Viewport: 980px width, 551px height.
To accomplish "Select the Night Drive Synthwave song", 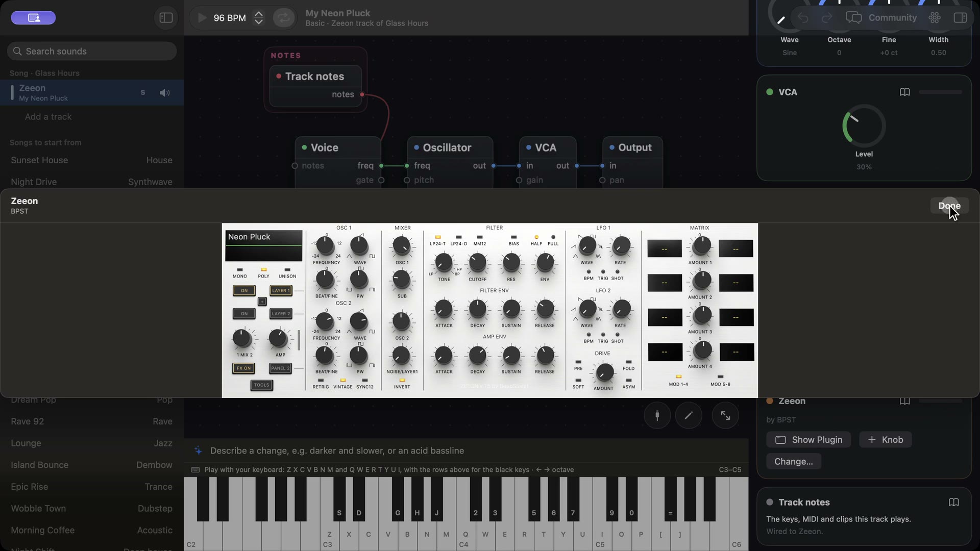I will point(92,182).
